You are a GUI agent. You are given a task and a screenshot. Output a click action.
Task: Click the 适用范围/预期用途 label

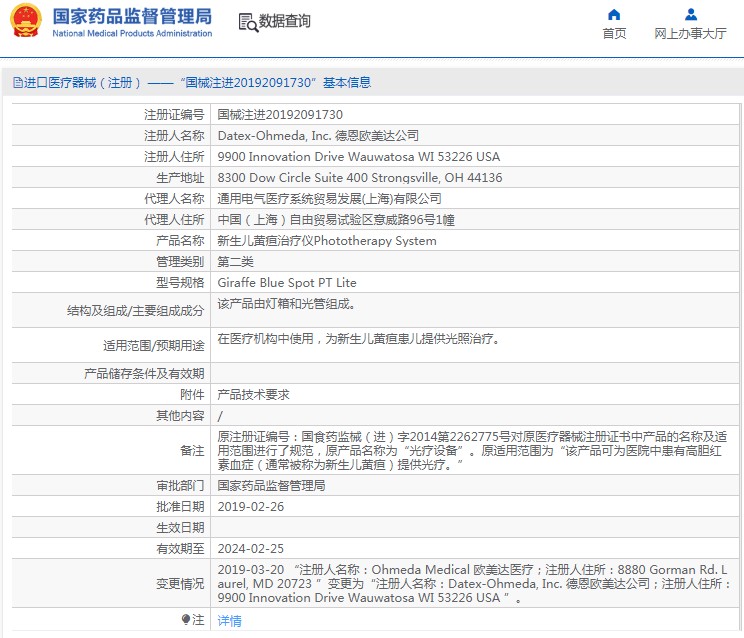point(153,346)
